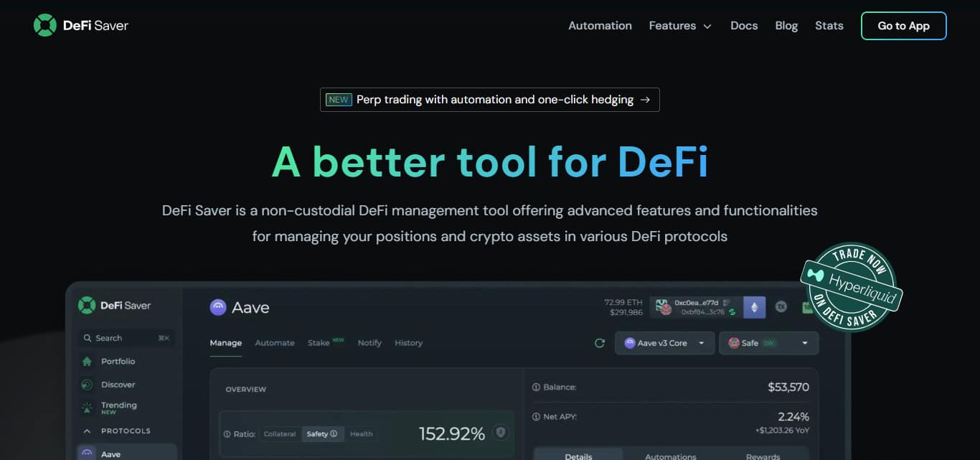Switch to the Notify tab
The width and height of the screenshot is (980, 460).
369,343
